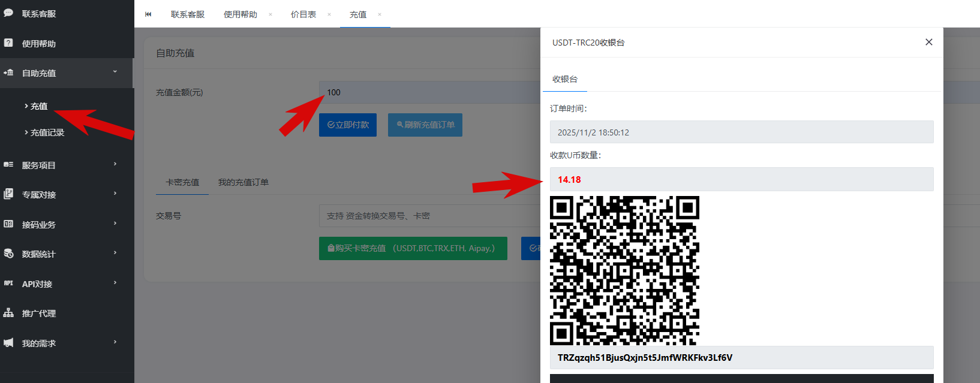980x383 pixels.
Task: Open the 充值记录 submenu item
Action: (x=47, y=132)
